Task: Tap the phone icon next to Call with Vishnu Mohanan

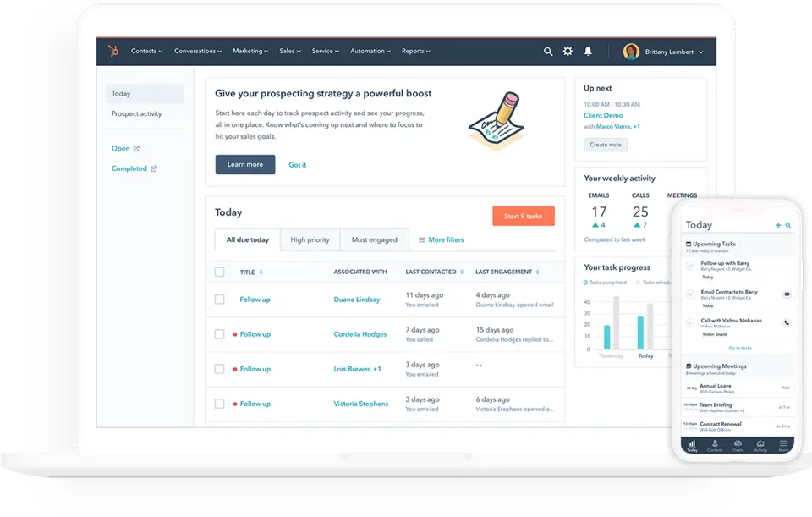Action: pyautogui.click(x=787, y=322)
